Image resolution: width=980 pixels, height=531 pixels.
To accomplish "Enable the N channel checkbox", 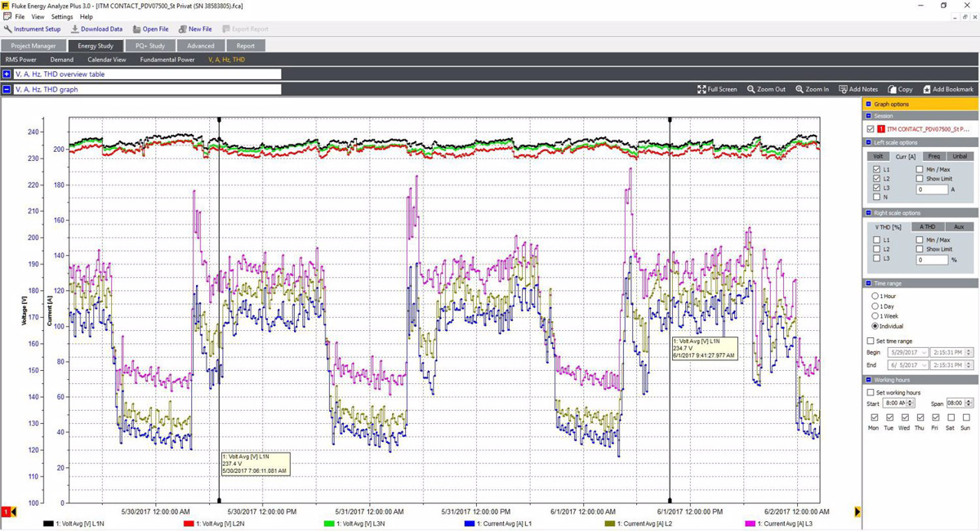I will 876,197.
